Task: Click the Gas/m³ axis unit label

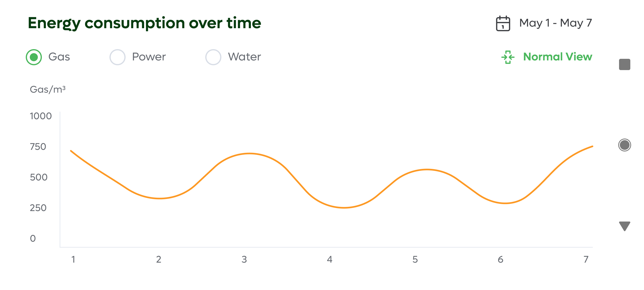Action: (47, 89)
